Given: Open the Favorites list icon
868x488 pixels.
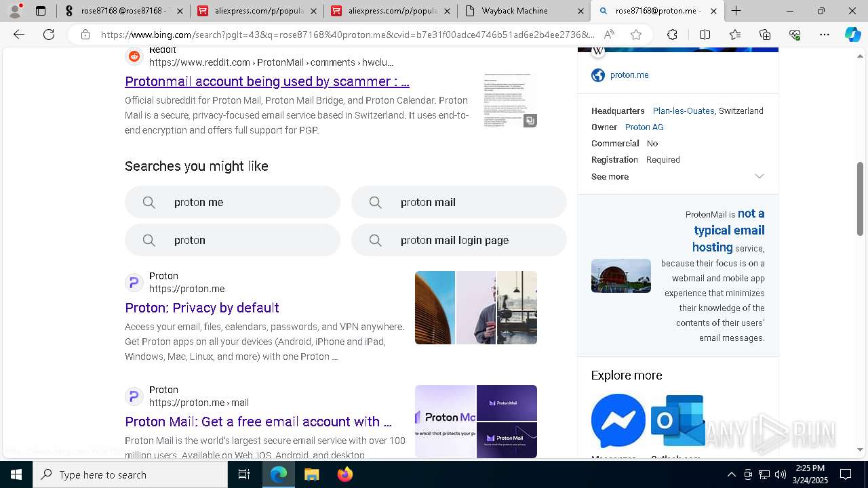Looking at the screenshot, I should click(735, 35).
